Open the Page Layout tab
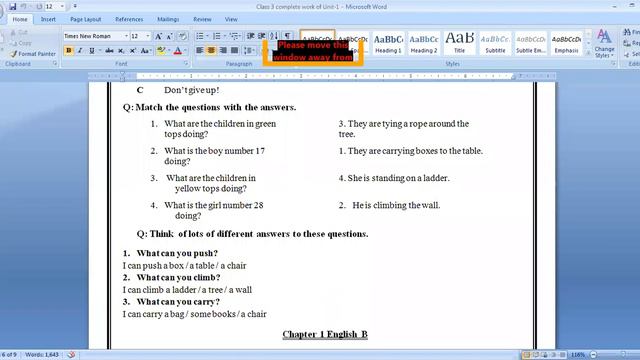This screenshot has width=640, height=360. tap(85, 19)
